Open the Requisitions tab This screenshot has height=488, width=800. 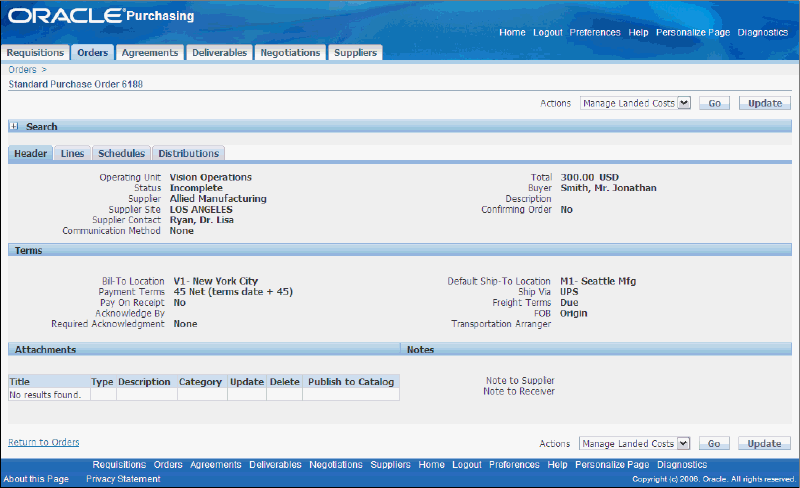35,53
